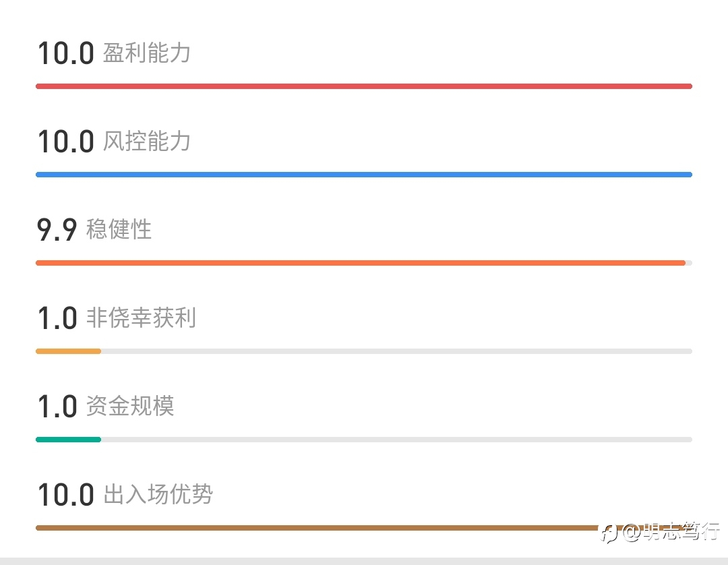Click the 1.0 score beside 非侥幸获利
728x565 pixels.
(57, 318)
